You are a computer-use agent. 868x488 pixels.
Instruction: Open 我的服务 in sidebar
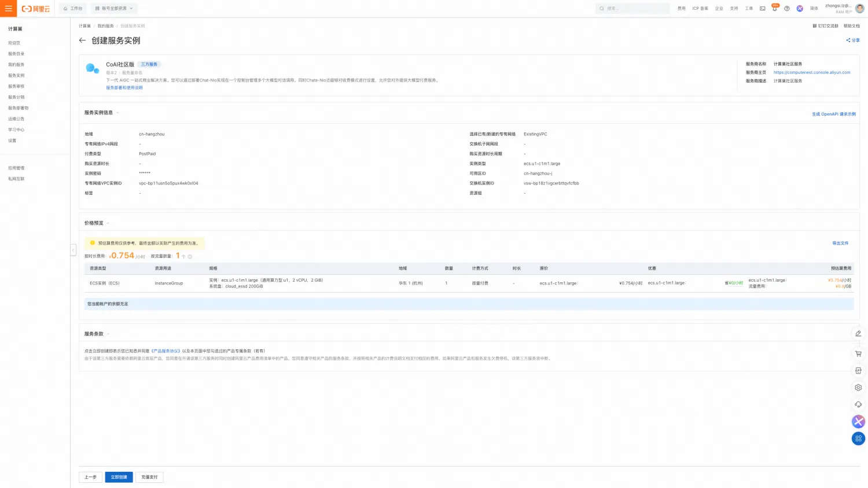pos(16,65)
